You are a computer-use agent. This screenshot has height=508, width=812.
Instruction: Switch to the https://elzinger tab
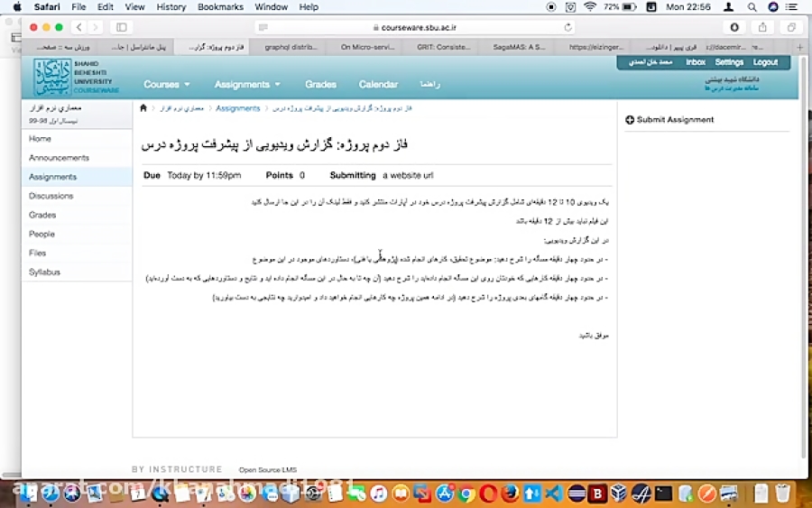tap(595, 47)
